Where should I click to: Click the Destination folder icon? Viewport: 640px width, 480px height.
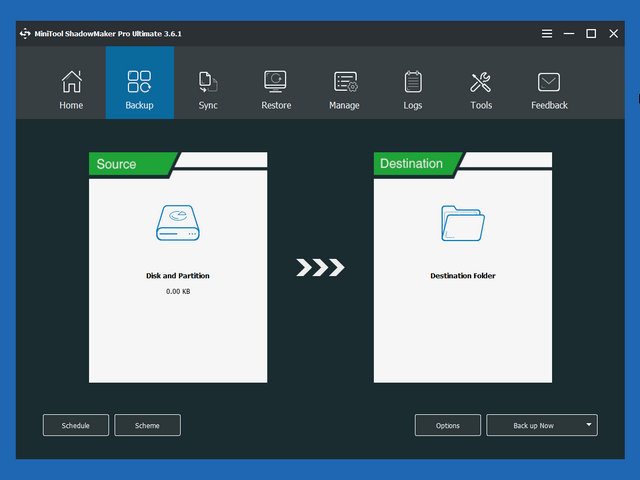[x=462, y=223]
